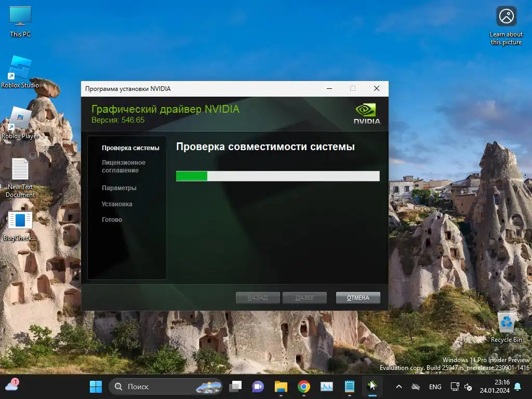Image resolution: width=532 pixels, height=399 pixels.
Task: Minimize the NVIDIA installer window
Action: 329,88
